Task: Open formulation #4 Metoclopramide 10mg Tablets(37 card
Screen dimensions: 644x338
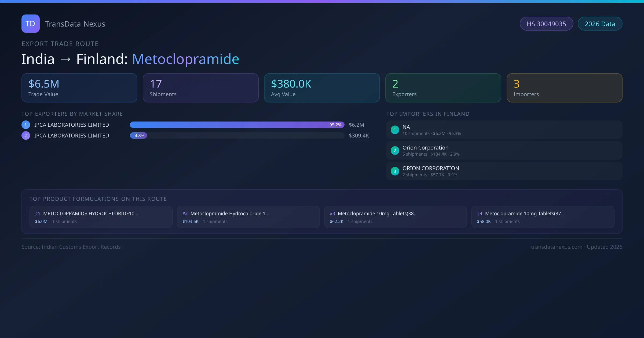Action: coord(543,217)
